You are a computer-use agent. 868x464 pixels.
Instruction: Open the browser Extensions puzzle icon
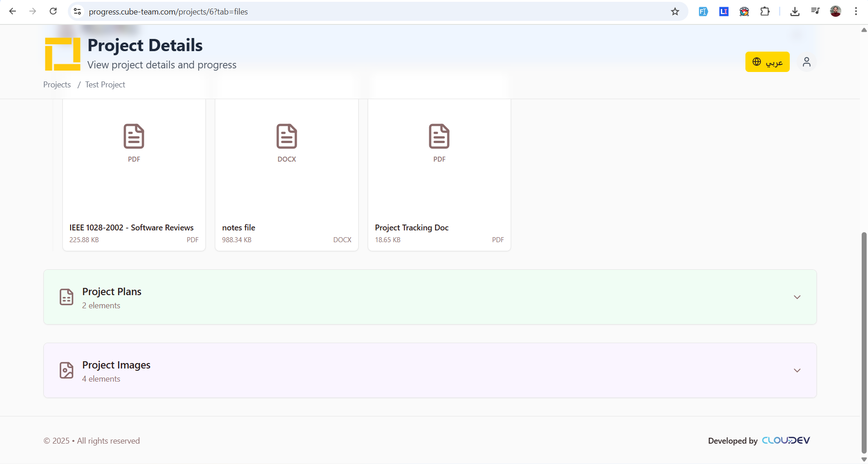765,12
